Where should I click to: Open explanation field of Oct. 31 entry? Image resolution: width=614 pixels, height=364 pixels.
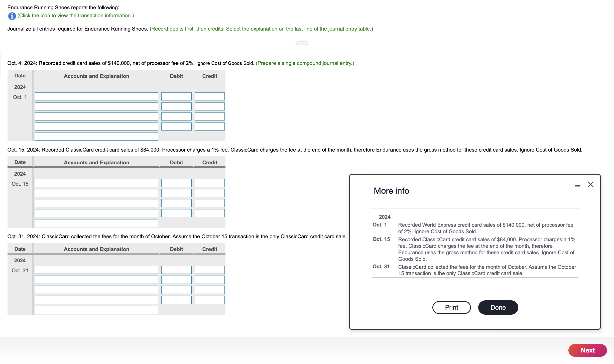(96, 310)
